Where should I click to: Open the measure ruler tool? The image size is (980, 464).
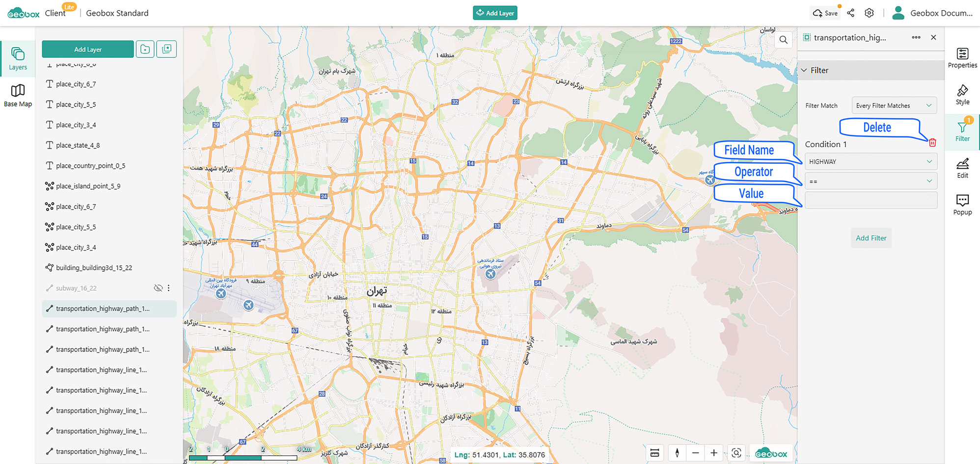tap(654, 453)
